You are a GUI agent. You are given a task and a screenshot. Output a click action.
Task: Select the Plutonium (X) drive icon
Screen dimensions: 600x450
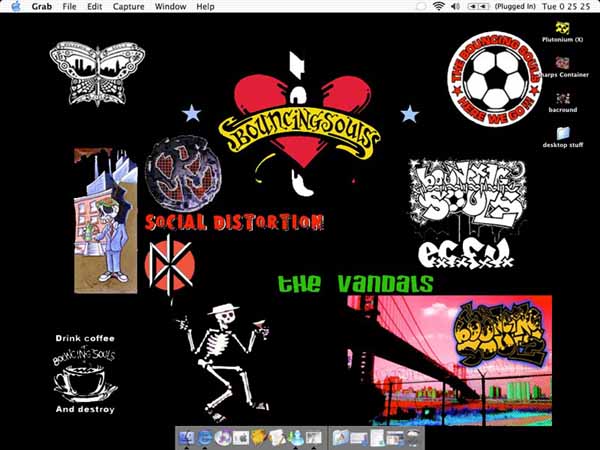pyautogui.click(x=562, y=28)
